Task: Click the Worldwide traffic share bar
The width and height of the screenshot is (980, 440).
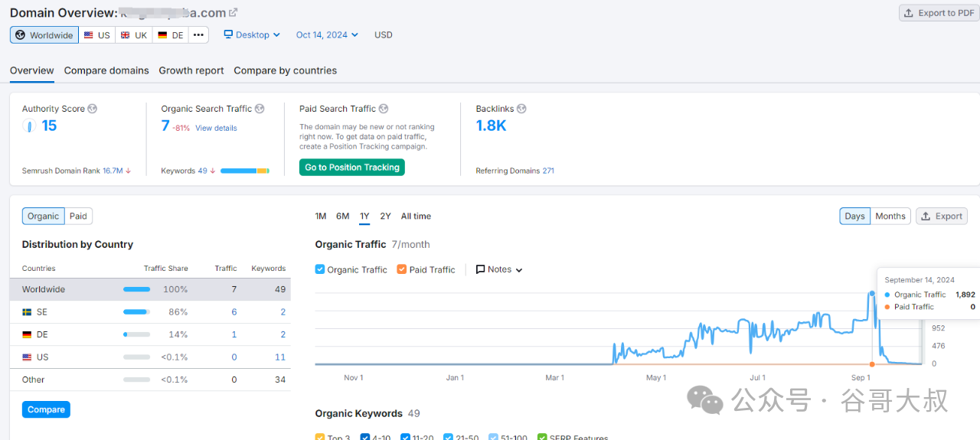Action: 137,289
